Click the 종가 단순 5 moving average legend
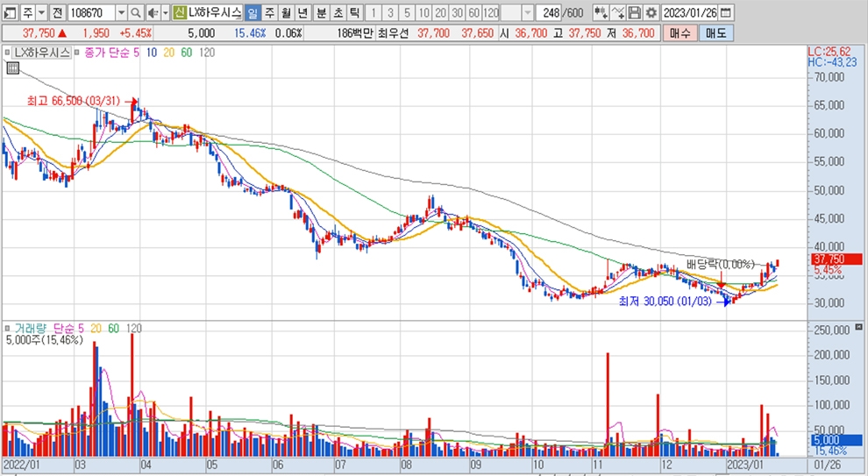 click(x=111, y=53)
